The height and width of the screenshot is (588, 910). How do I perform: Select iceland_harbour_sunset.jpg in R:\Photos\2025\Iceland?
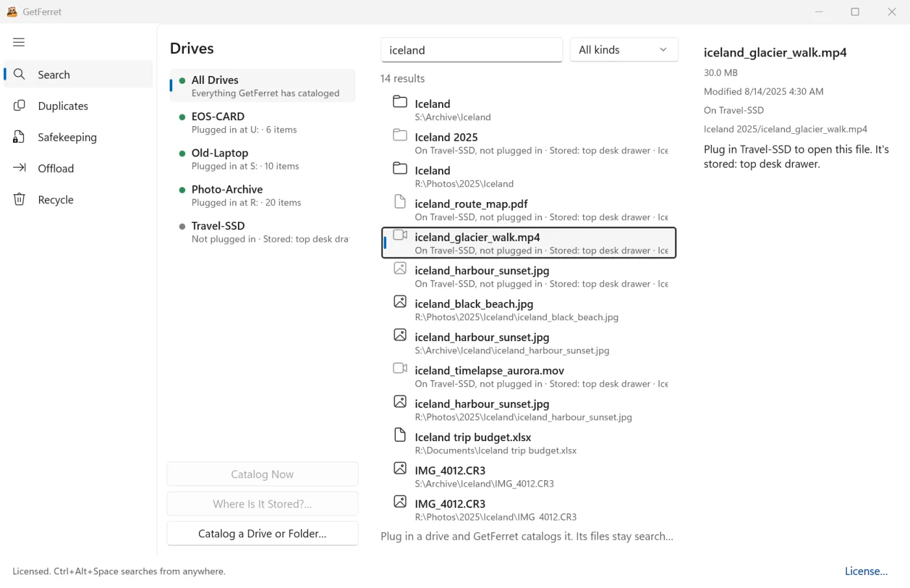[529, 410]
